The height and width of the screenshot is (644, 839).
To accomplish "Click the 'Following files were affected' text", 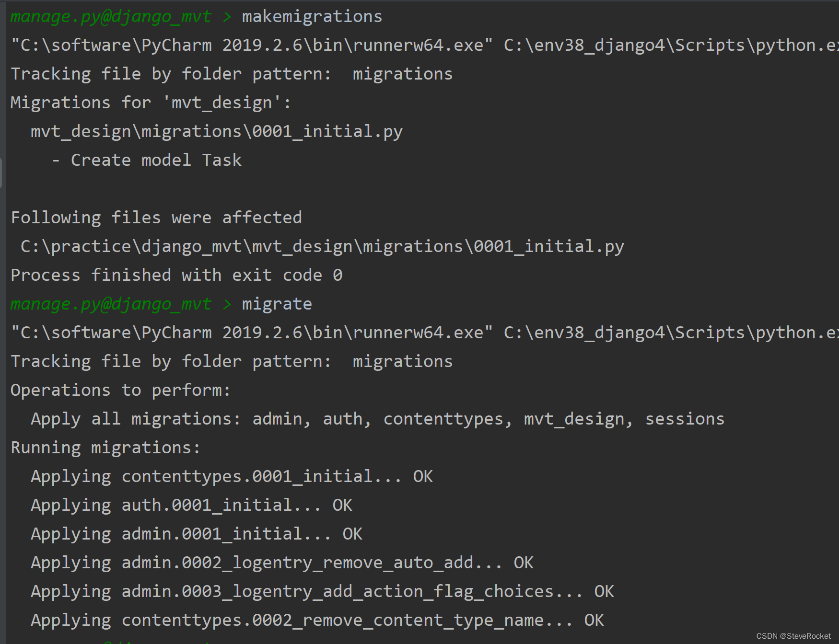I will [x=156, y=217].
